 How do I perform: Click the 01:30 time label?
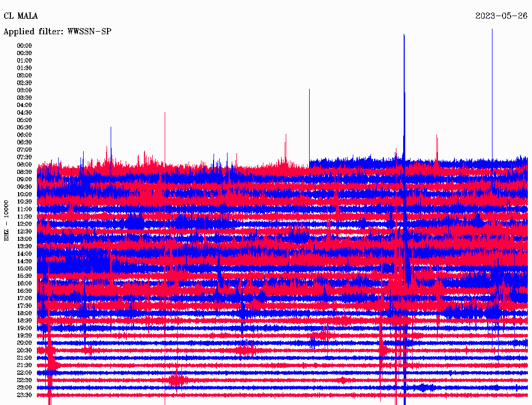pyautogui.click(x=24, y=68)
